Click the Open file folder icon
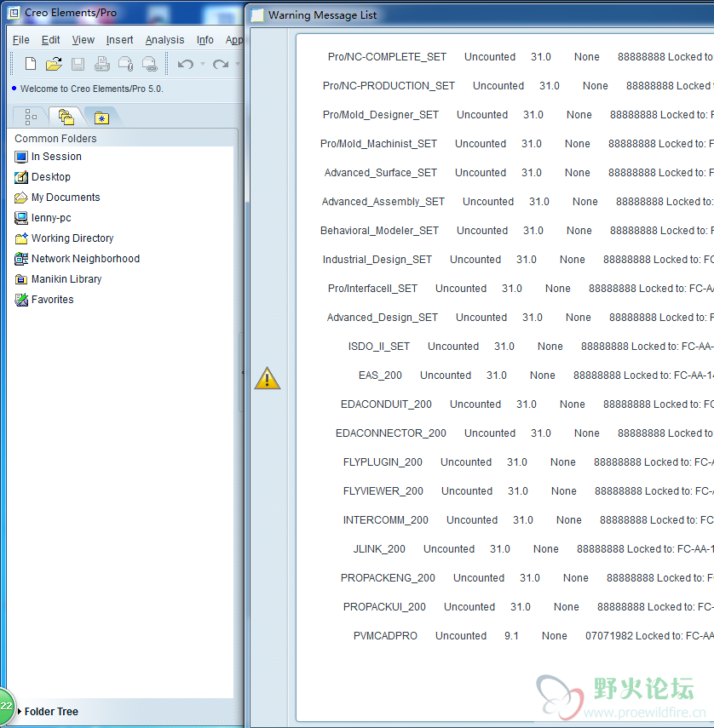 [x=54, y=64]
